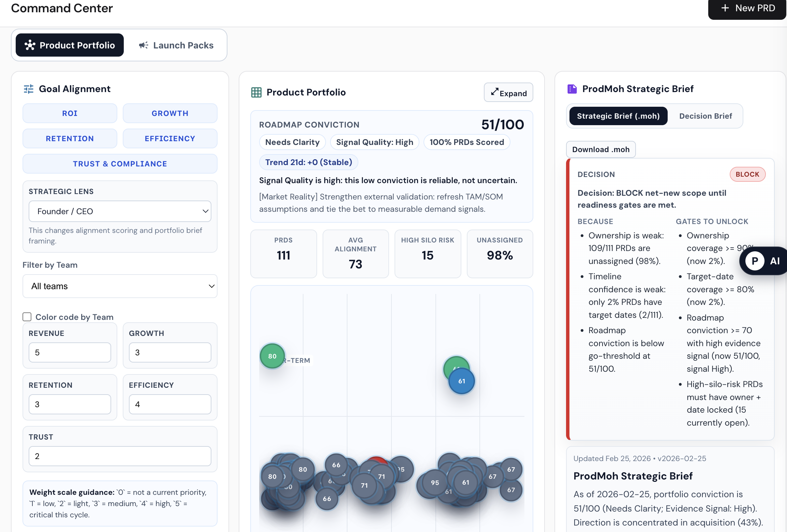Change Founder / CEO lens selection

click(x=120, y=211)
